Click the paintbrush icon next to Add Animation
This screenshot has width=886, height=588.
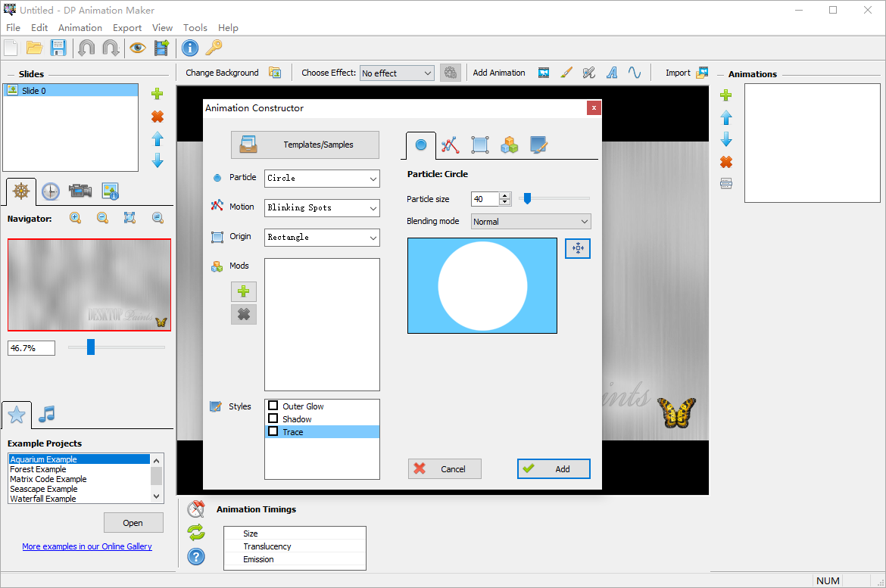click(x=566, y=72)
